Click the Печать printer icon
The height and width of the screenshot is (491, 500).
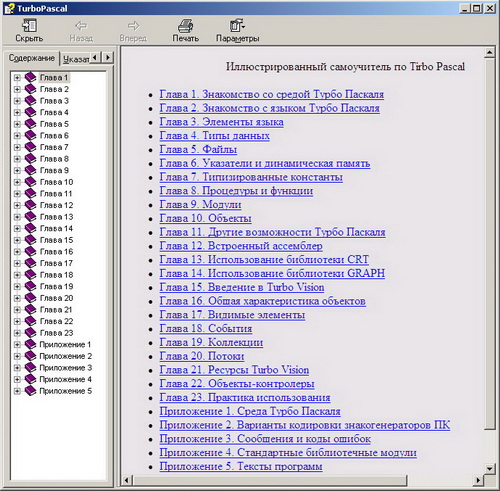[185, 25]
